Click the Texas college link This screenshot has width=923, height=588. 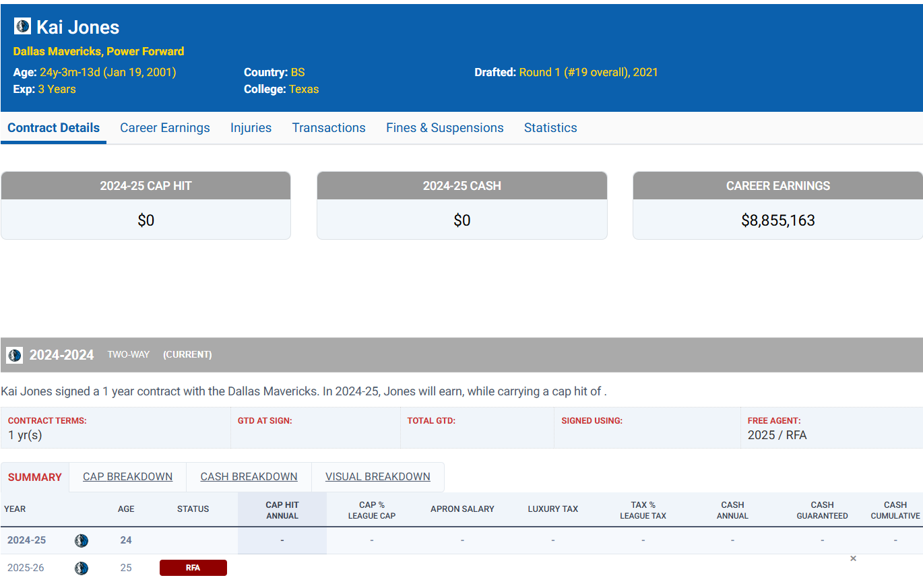click(304, 89)
